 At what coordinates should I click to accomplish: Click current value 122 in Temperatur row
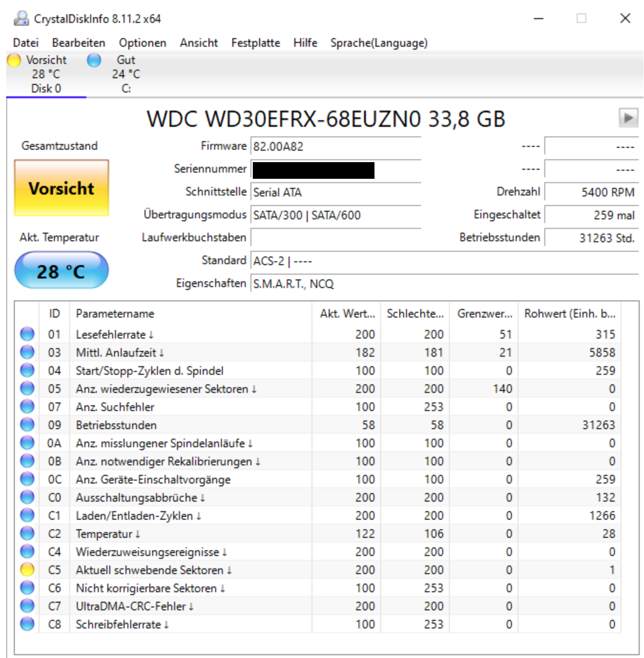(365, 534)
